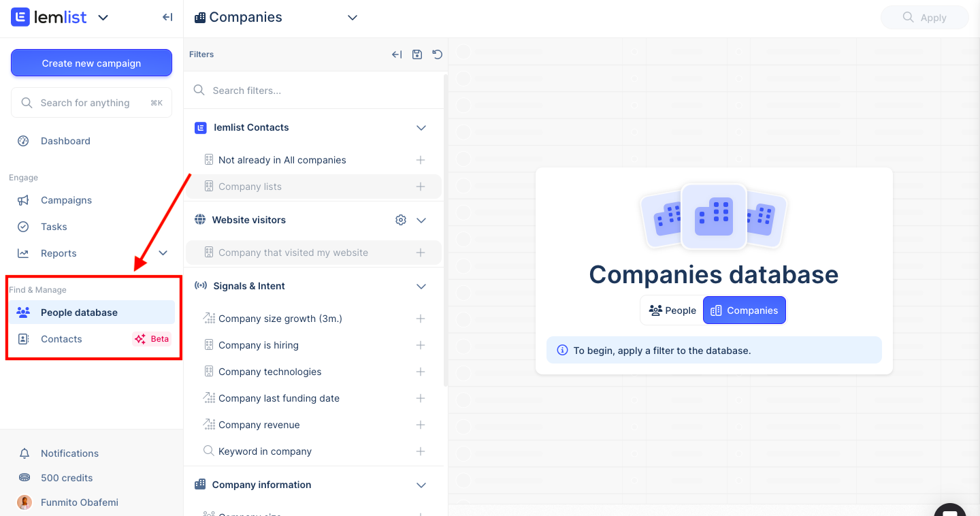Open the Companies title dropdown
The height and width of the screenshot is (516, 980).
click(x=353, y=18)
